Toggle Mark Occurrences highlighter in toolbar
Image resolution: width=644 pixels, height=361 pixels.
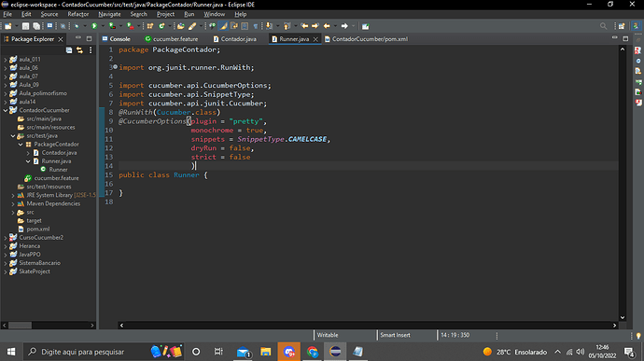pos(223,26)
